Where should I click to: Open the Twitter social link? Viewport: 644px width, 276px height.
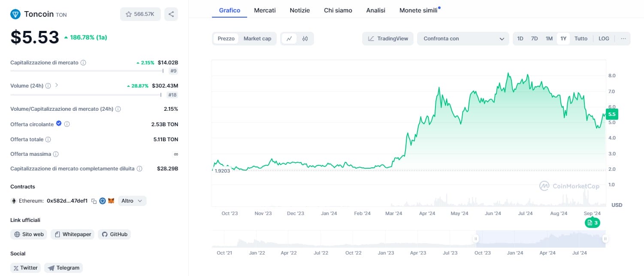click(25, 268)
